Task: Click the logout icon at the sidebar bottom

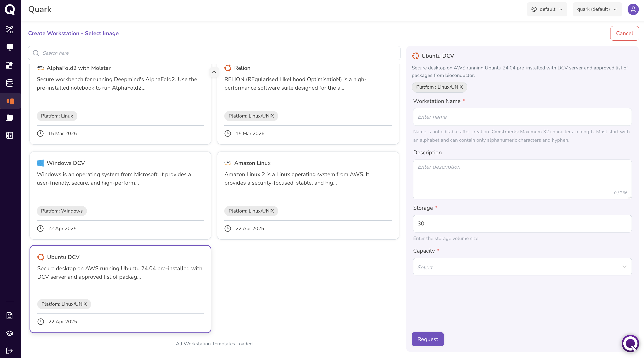Action: [x=10, y=351]
